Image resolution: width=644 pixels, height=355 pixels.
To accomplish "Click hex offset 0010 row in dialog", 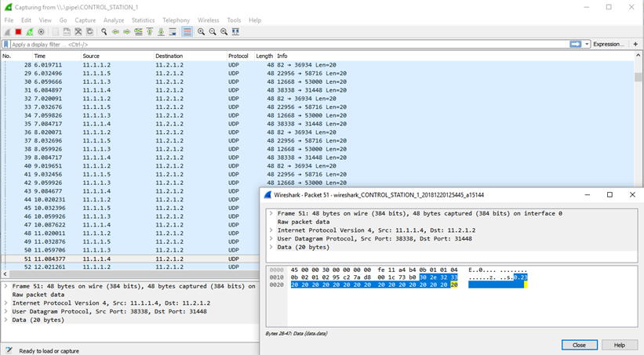I will pos(276,277).
